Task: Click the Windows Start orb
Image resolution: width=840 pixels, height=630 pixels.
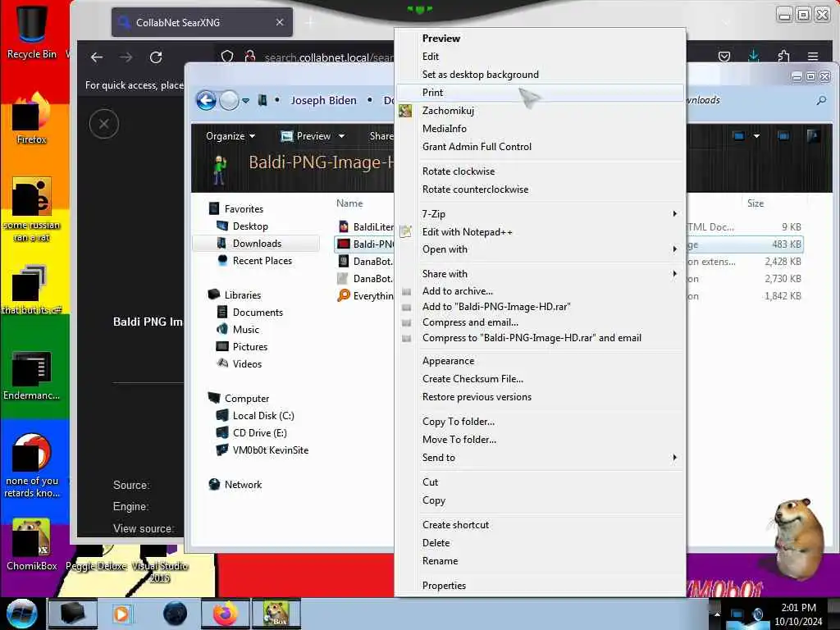Action: coord(21,614)
